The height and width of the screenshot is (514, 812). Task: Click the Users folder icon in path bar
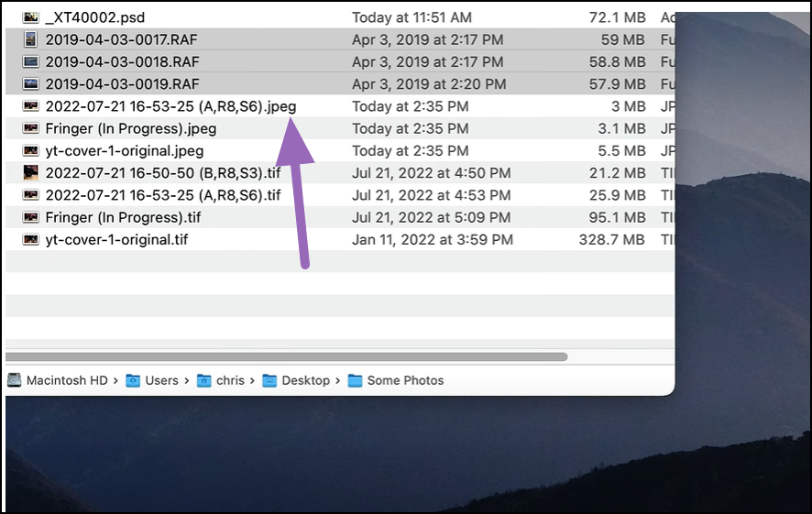tap(133, 380)
